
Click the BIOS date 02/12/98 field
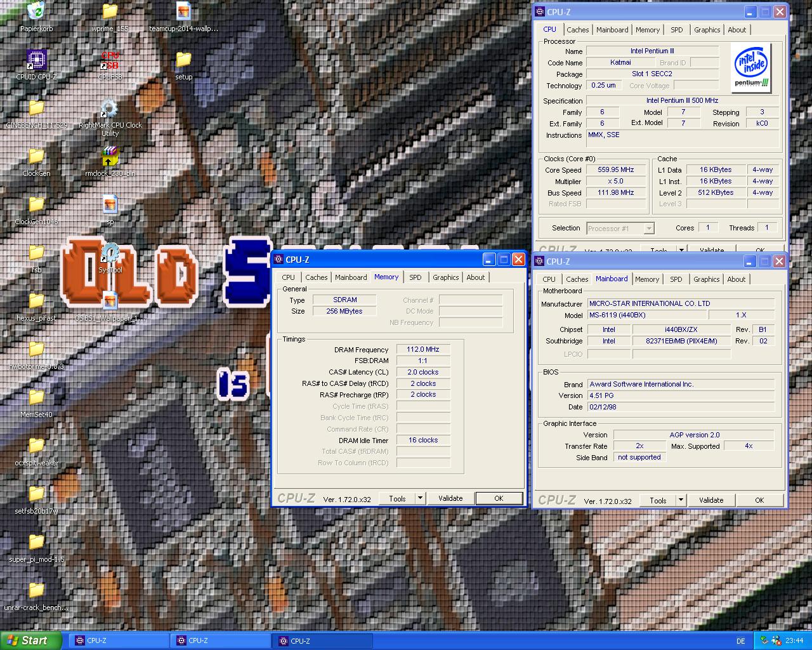click(x=681, y=407)
